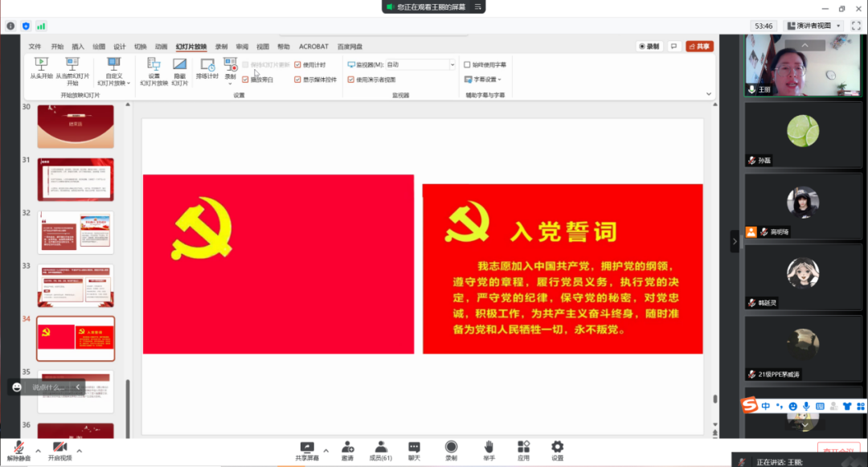Turn on camera with 开启视频
This screenshot has width=868, height=467.
(x=59, y=448)
